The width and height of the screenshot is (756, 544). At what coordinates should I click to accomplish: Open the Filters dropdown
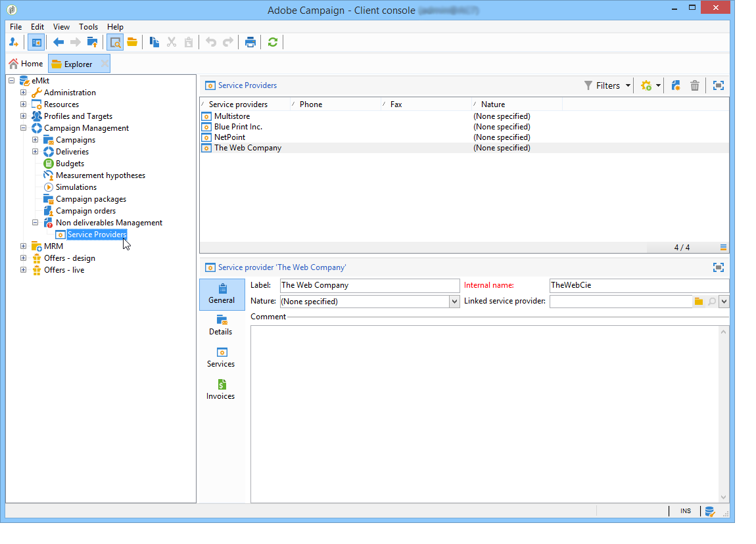point(607,86)
